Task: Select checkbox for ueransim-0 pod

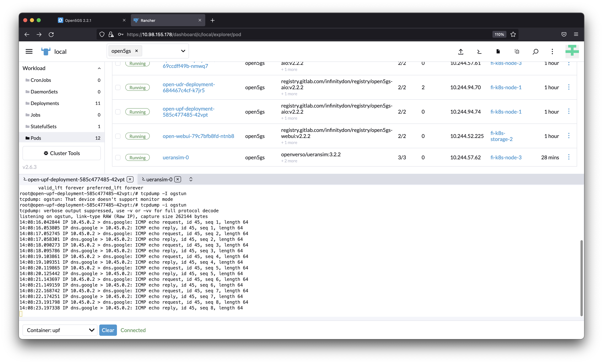Action: 118,157
